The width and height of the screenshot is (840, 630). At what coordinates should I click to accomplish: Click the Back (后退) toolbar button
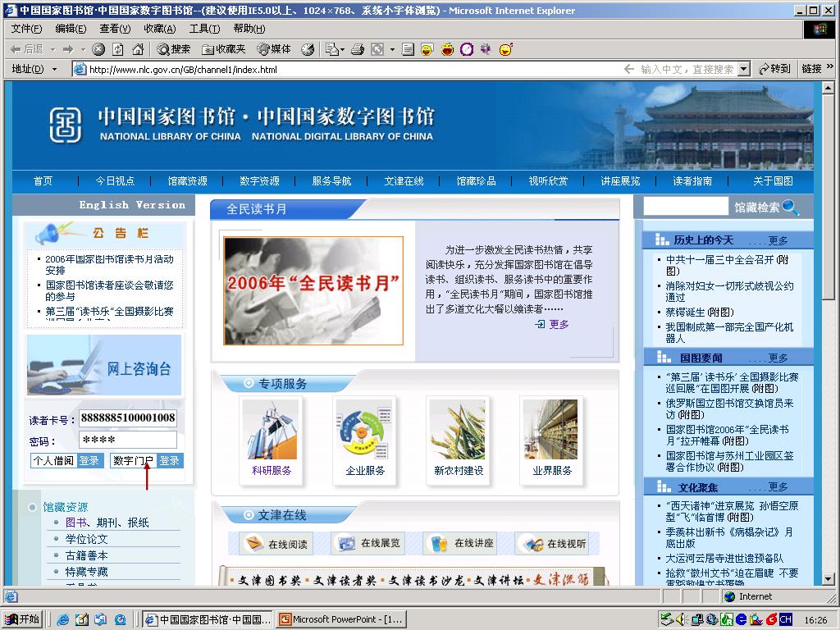27,49
